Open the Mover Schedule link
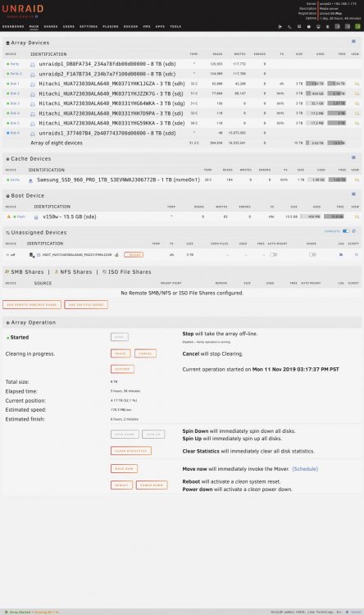The height and width of the screenshot is (615, 364). tap(305, 469)
